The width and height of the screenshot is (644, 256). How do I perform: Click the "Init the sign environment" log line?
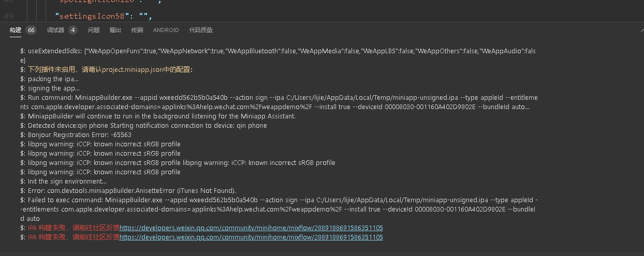coord(63,181)
